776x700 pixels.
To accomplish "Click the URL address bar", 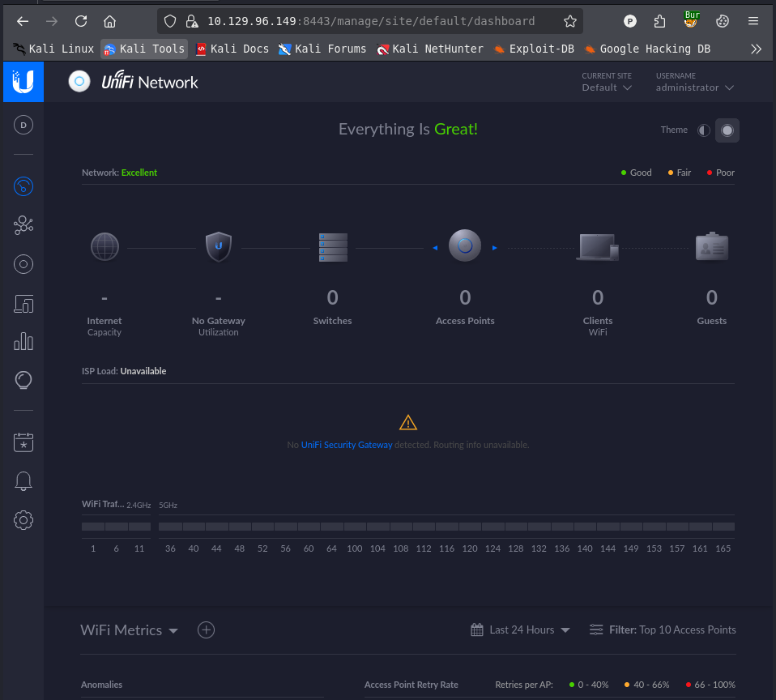I will tap(371, 21).
